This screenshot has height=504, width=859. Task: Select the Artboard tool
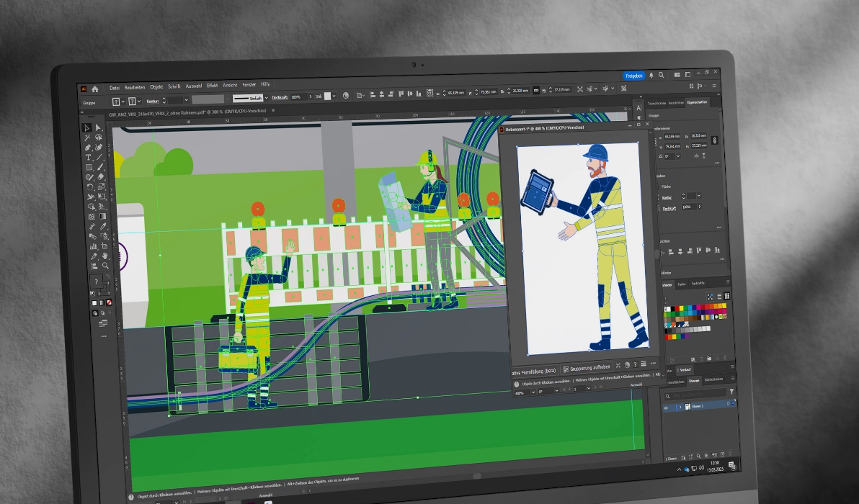coord(104,246)
